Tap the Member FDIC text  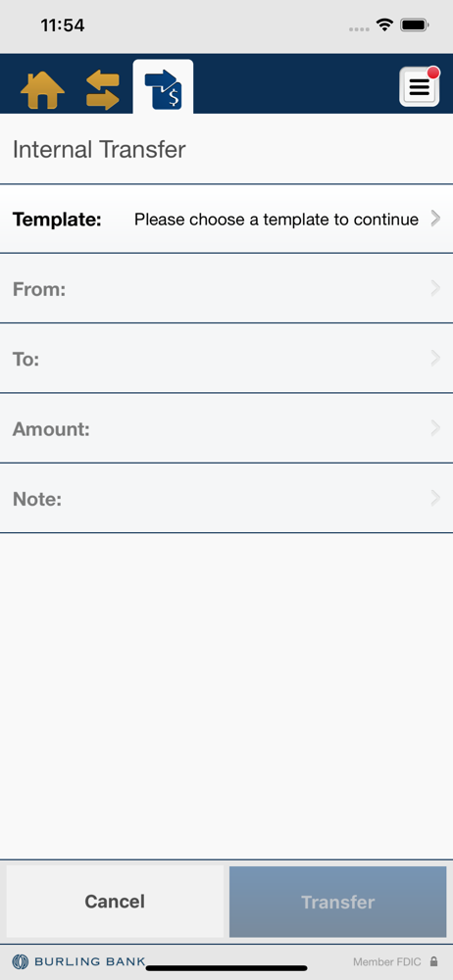pyautogui.click(x=386, y=962)
